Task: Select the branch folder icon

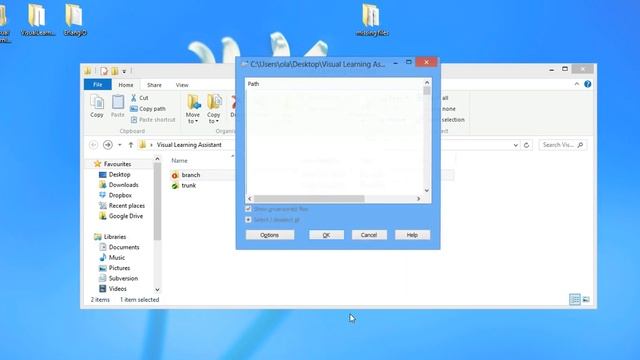Action: (x=175, y=175)
